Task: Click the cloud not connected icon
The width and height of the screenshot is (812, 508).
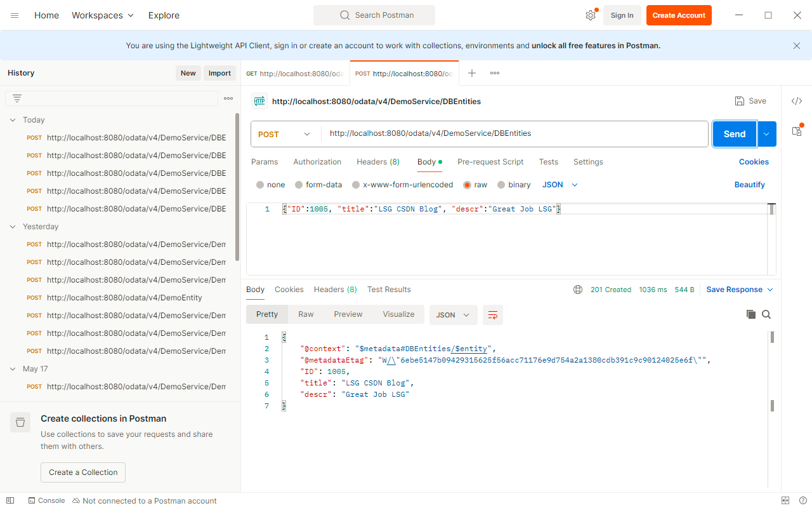Action: (76, 500)
